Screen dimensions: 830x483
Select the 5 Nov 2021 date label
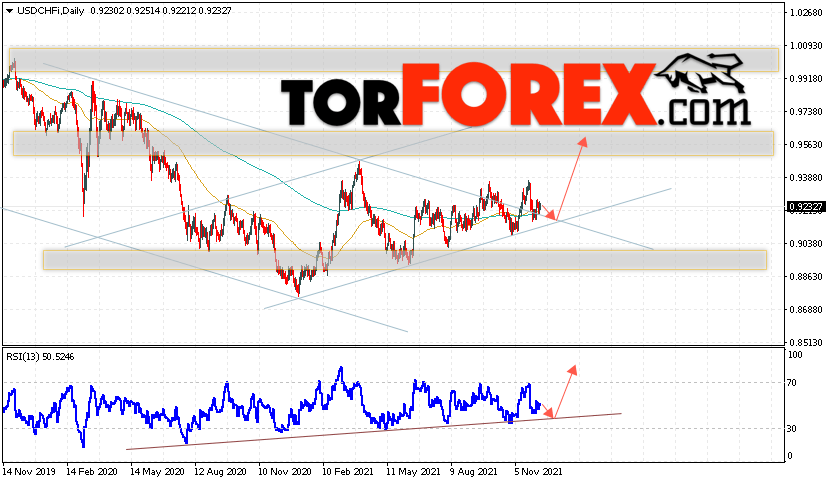click(x=538, y=471)
